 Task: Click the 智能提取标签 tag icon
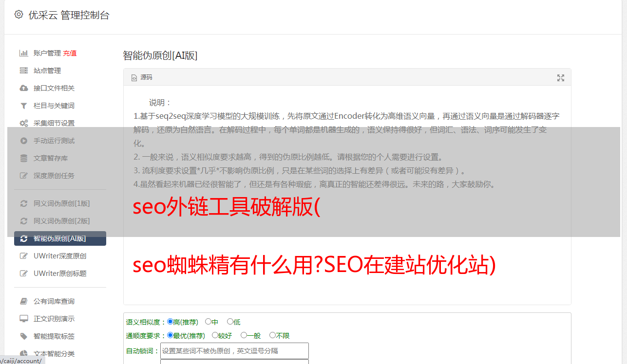(x=23, y=336)
